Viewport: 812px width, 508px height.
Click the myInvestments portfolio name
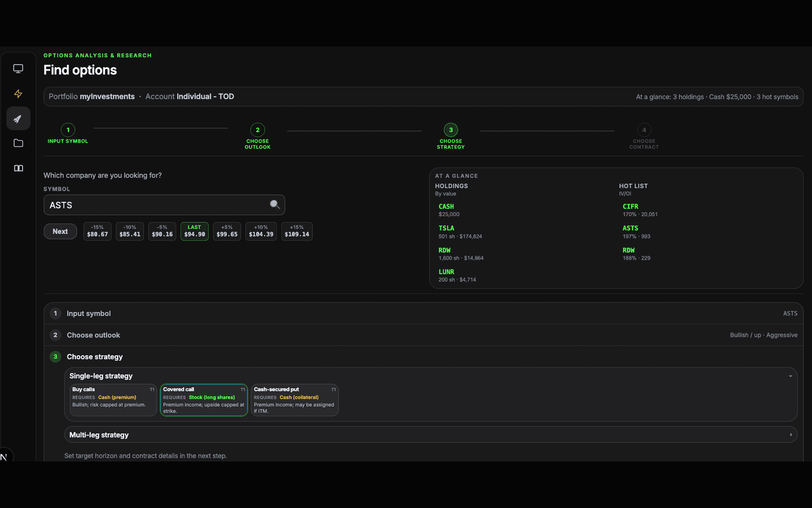[107, 97]
